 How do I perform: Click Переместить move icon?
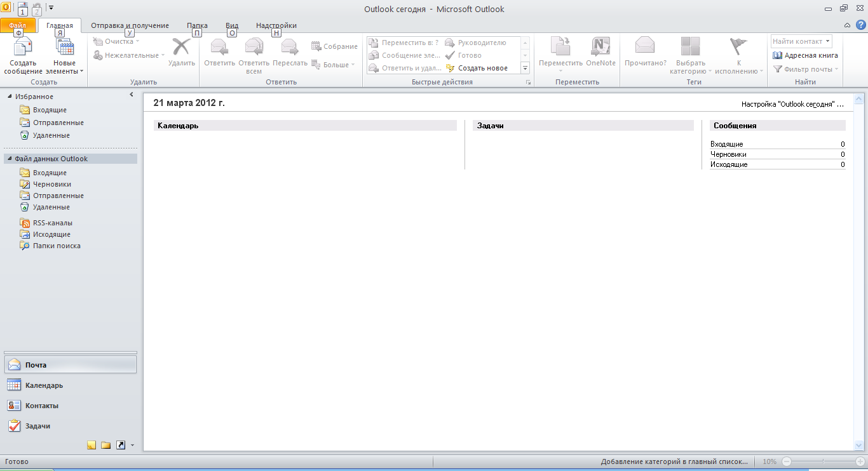(560, 47)
